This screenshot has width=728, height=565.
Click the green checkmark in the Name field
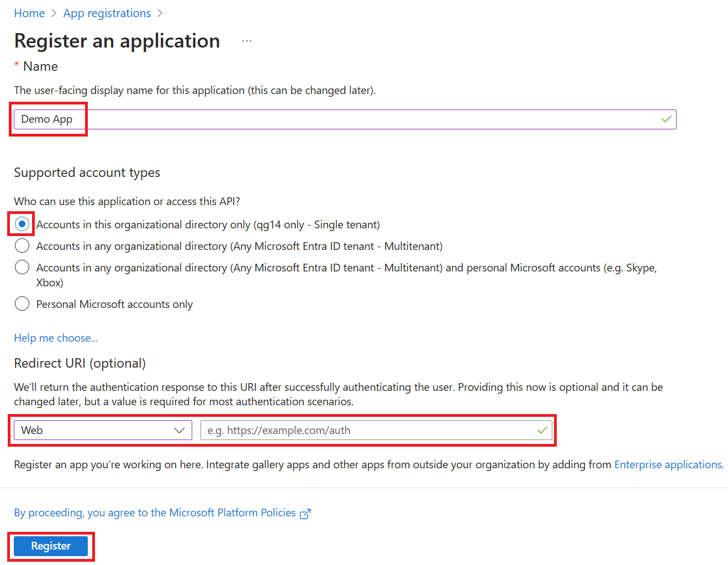pos(666,119)
